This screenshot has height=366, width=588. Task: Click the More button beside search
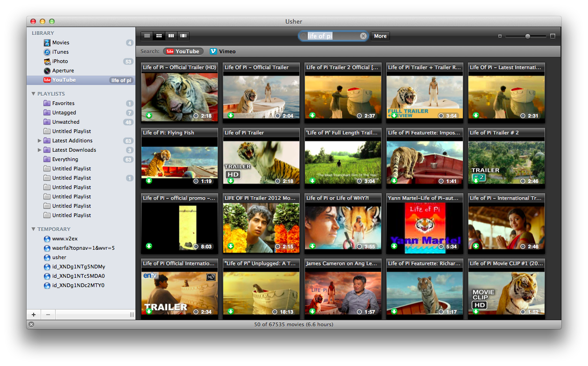pos(380,36)
